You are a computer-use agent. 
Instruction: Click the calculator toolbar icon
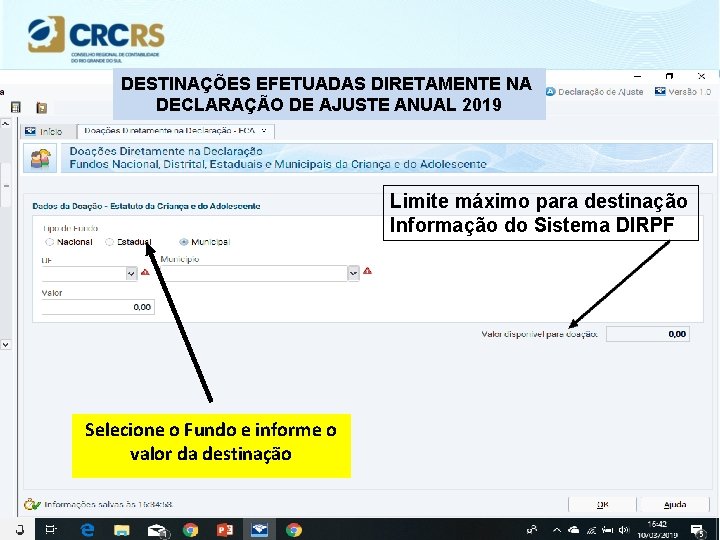(16, 107)
